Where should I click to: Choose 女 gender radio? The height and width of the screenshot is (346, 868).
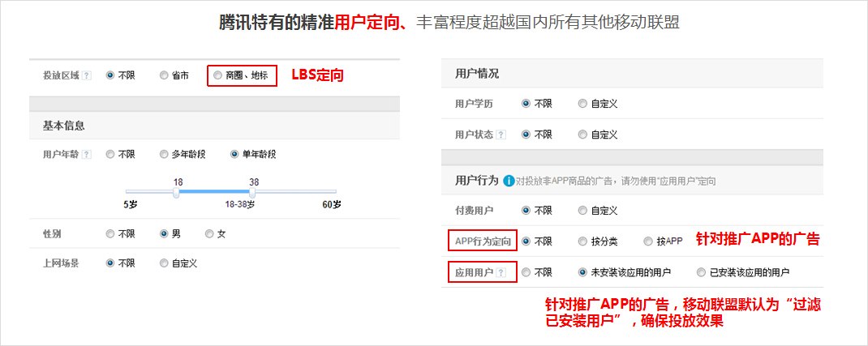(209, 234)
